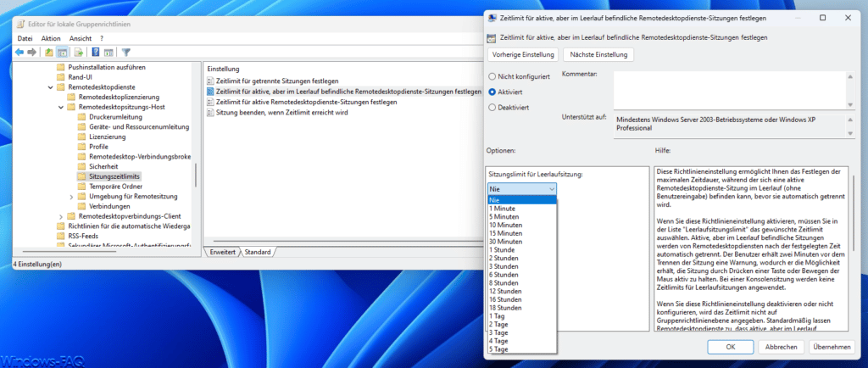
Task: Choose '5 Tage' from the dropdown list
Action: click(x=522, y=349)
